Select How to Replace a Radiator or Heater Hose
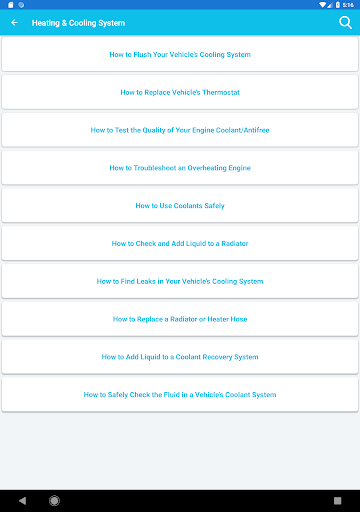 pyautogui.click(x=180, y=319)
